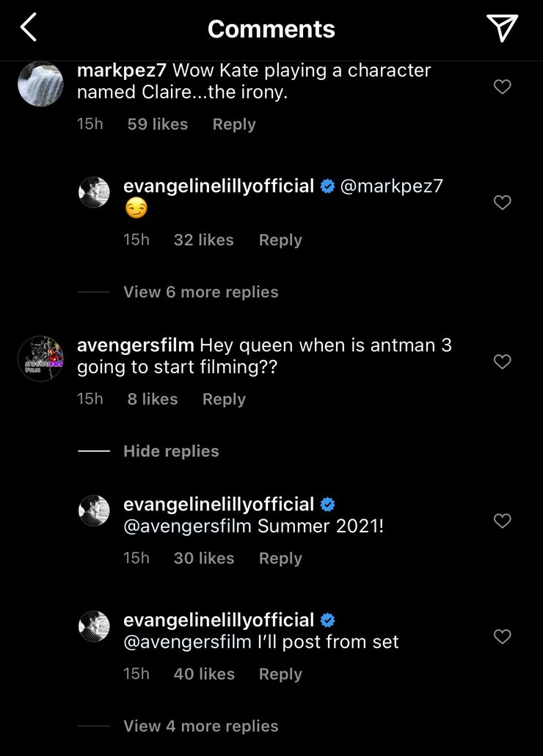543x756 pixels.
Task: Collapse thread with 'Hide replies'
Action: pyautogui.click(x=171, y=451)
